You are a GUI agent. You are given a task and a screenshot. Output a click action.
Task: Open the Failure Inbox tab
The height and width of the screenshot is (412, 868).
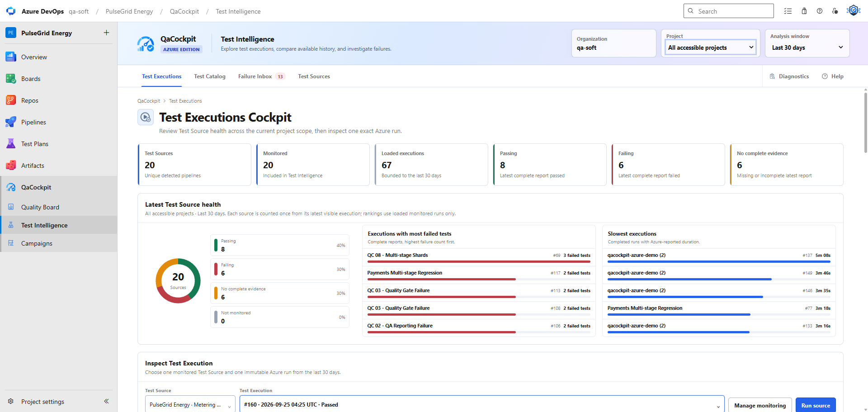(261, 76)
